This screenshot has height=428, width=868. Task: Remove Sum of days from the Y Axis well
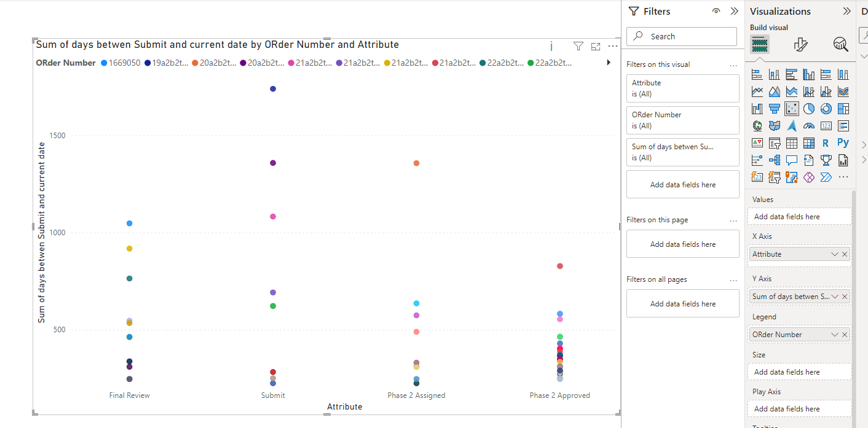(845, 297)
